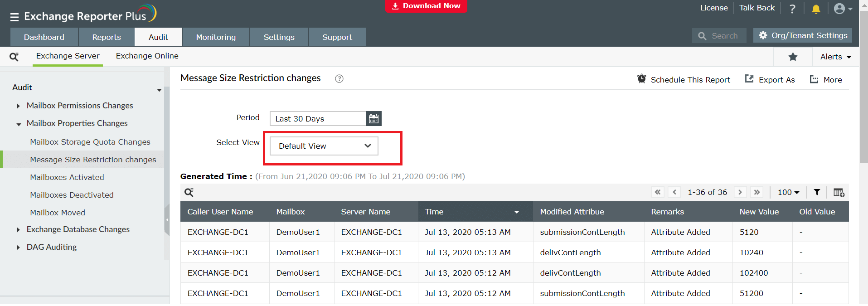Expand Exchange Database Changes
This screenshot has height=306, width=868.
point(18,230)
